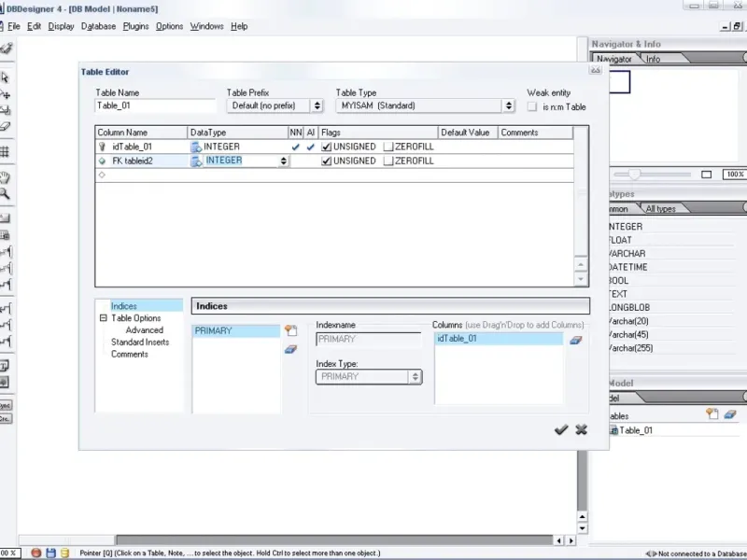Click the grid toggle icon in left toolbar

click(x=5, y=151)
